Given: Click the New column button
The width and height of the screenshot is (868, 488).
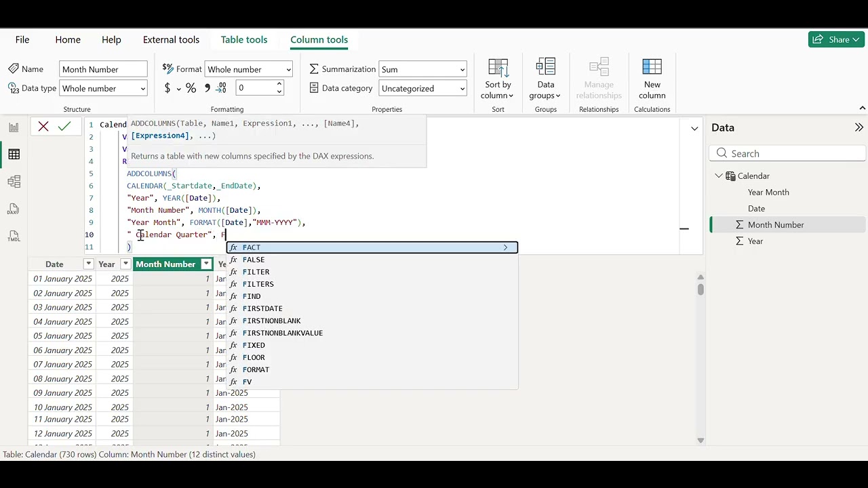Looking at the screenshot, I should 652,79.
